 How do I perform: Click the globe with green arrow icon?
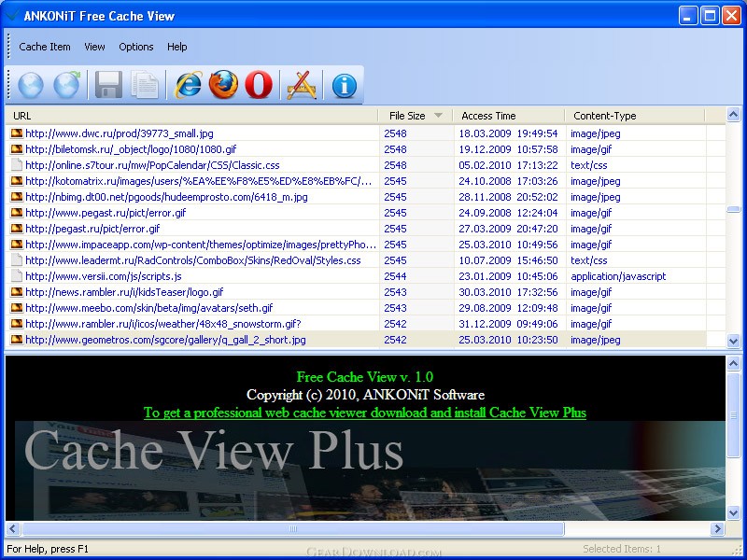tap(66, 85)
